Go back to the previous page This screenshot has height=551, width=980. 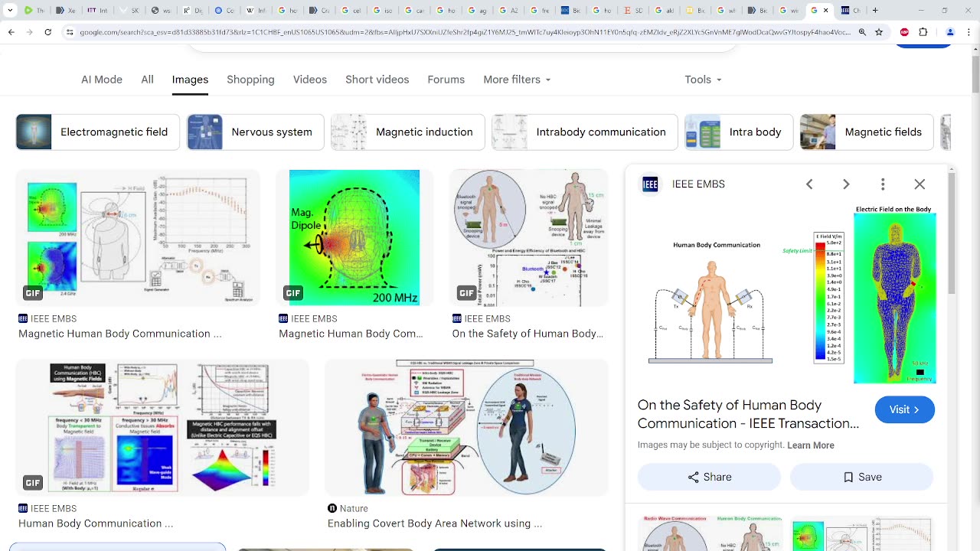11,32
